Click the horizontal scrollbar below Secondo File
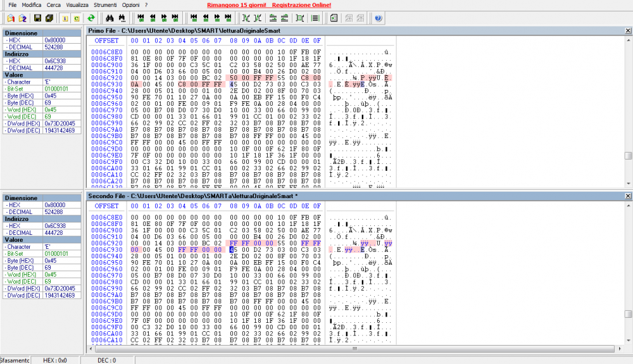 pos(354,348)
